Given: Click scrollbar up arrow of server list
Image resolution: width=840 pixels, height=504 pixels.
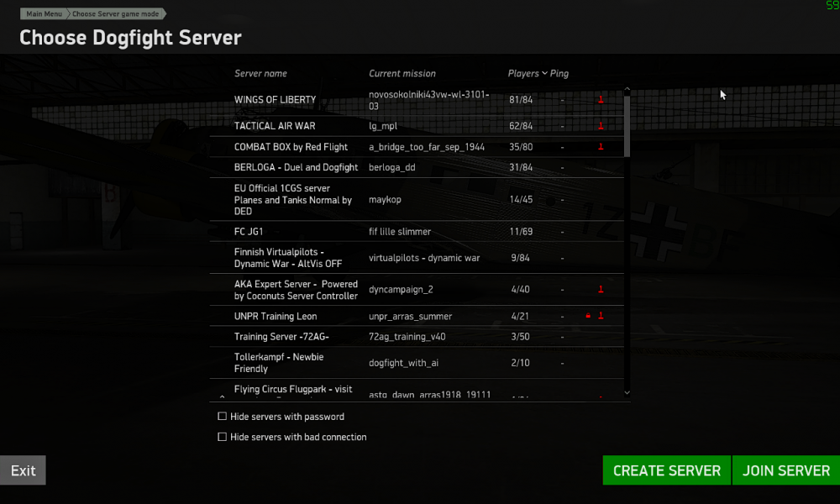Looking at the screenshot, I should point(627,89).
